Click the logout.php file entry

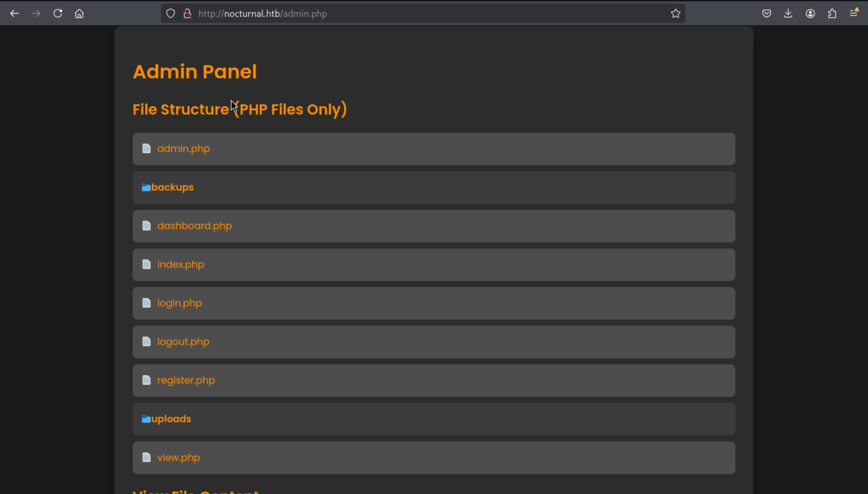pyautogui.click(x=183, y=342)
